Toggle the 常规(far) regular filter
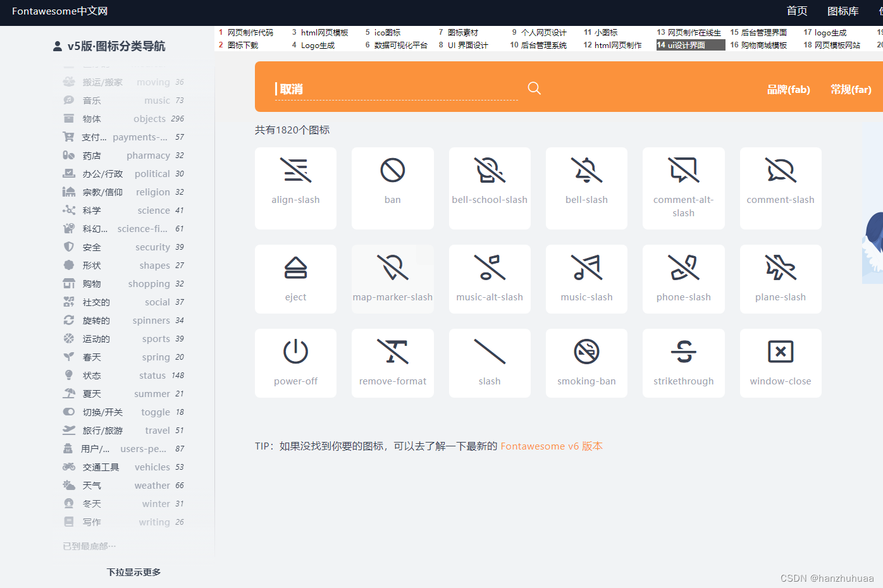 tap(850, 89)
